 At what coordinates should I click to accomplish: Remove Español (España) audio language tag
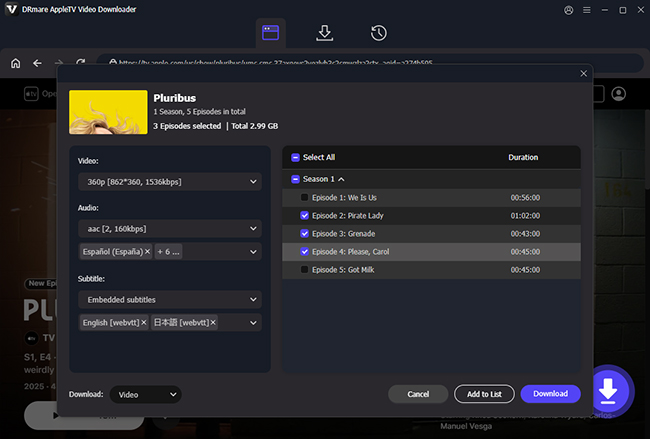coord(147,252)
